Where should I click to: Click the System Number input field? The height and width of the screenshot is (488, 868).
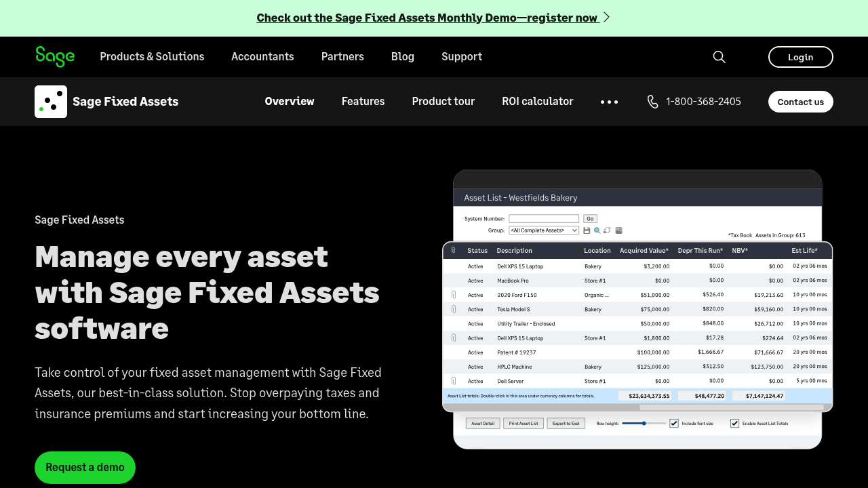[543, 218]
